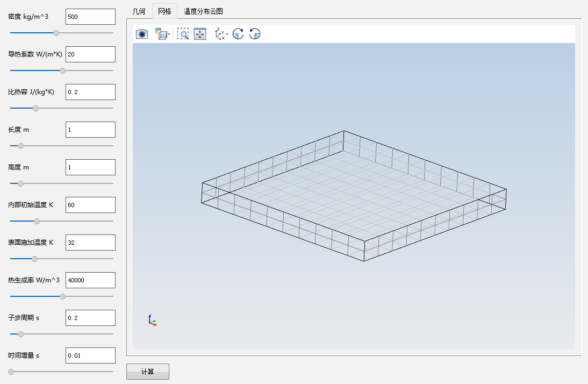The image size is (588, 384).
Task: Click the 热生成率 slider handle
Action: tap(62, 296)
